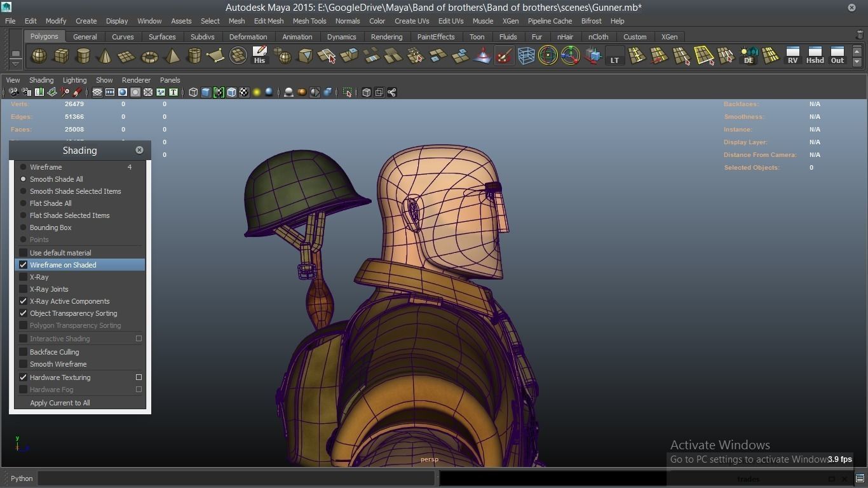Uncheck Hardware Texturing
Screen dimensions: 868x488
coord(24,377)
